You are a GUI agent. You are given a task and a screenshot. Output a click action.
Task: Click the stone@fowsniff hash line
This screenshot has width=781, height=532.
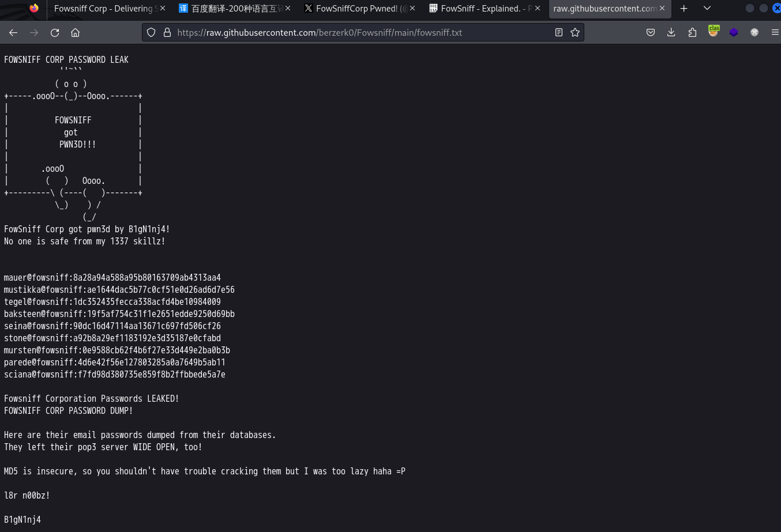[112, 338]
